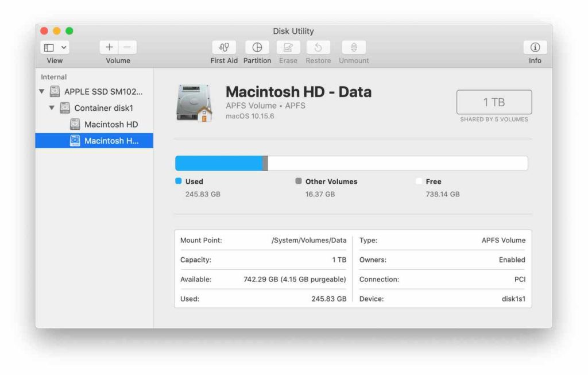Viewport: 588px width, 375px height.
Task: Select highlighted Macintosh H... data volume
Action: click(94, 141)
